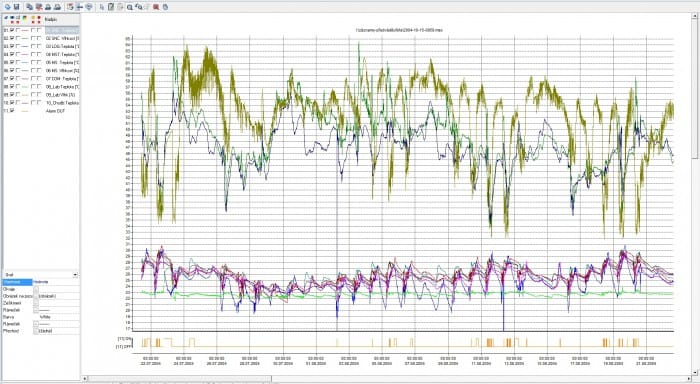The height and width of the screenshot is (384, 700).
Task: Click the blue circular icon at toolbar start
Action: 8,7
